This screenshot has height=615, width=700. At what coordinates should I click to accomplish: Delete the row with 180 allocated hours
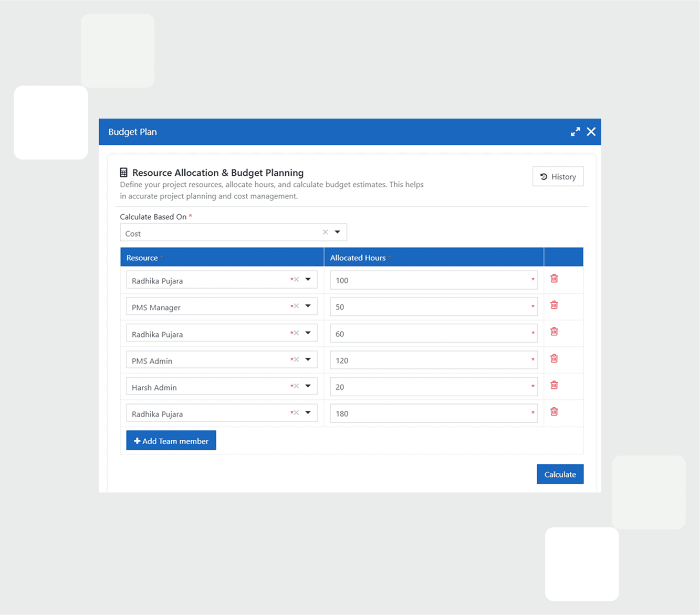tap(554, 412)
